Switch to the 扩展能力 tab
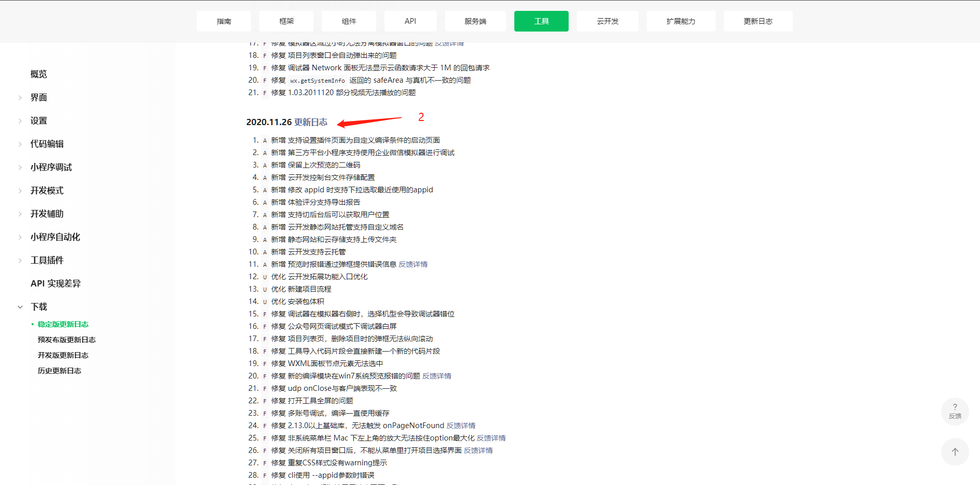This screenshot has height=485, width=980. tap(681, 21)
